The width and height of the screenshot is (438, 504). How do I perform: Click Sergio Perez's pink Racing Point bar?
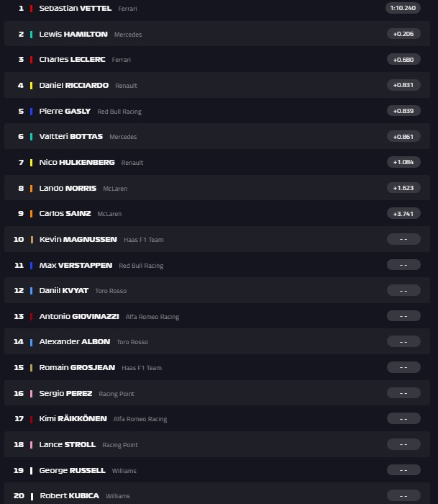[x=32, y=393]
